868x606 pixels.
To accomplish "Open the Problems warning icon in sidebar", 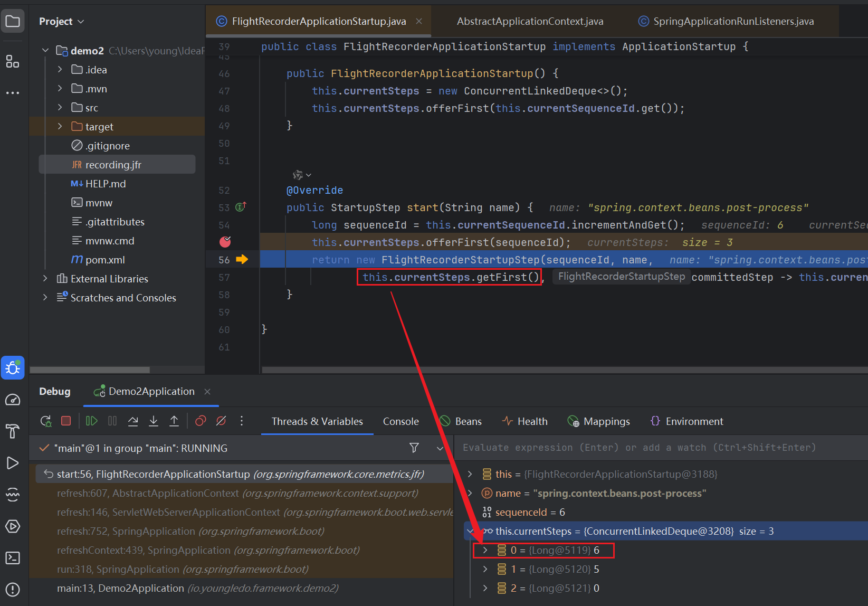I will pyautogui.click(x=13, y=590).
